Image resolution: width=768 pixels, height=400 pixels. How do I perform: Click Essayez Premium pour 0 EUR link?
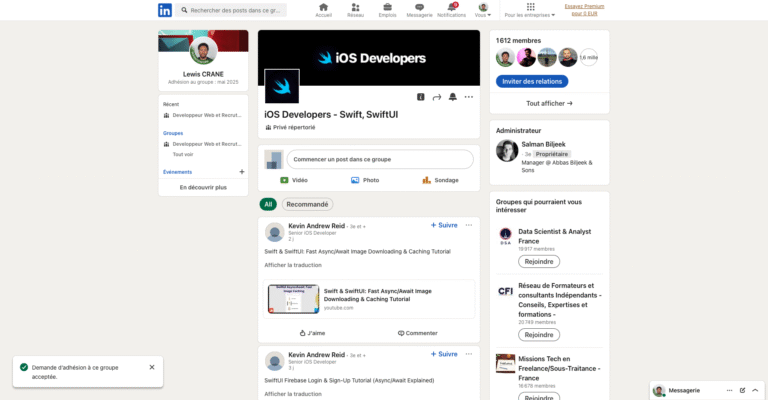pos(584,10)
